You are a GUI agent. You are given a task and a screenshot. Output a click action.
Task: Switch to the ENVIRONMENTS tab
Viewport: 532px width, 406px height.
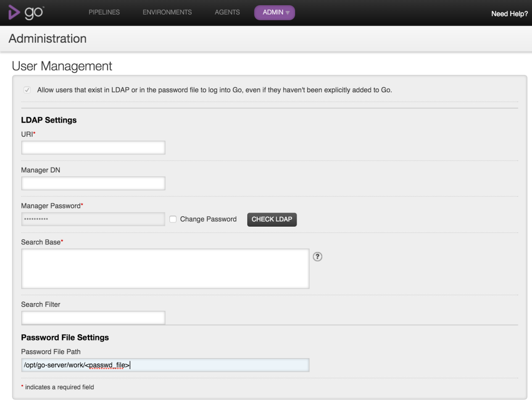[167, 12]
